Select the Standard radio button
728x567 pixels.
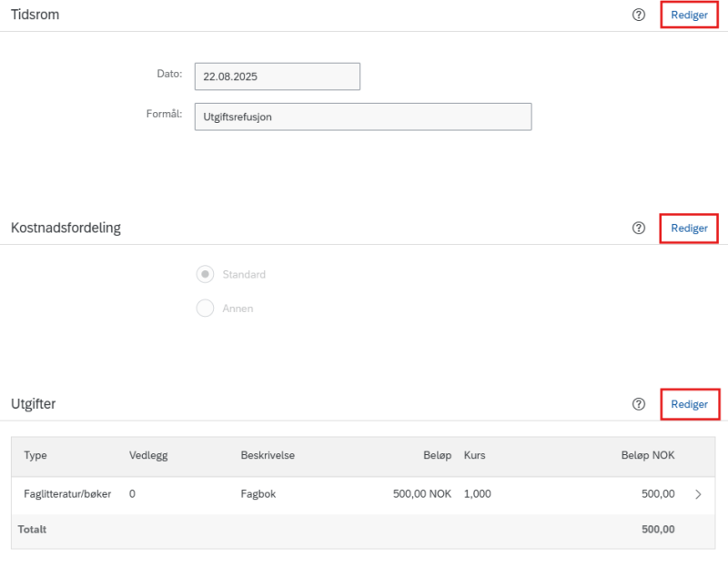tap(205, 274)
